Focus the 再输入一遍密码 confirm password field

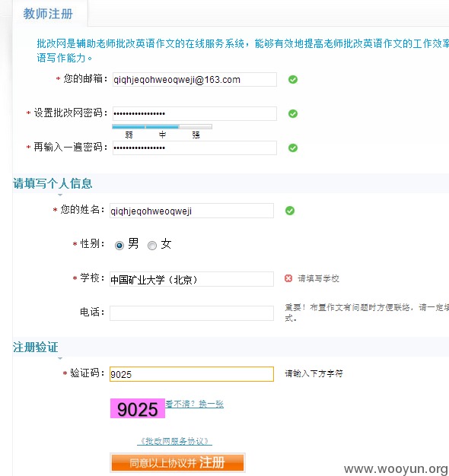coord(194,148)
